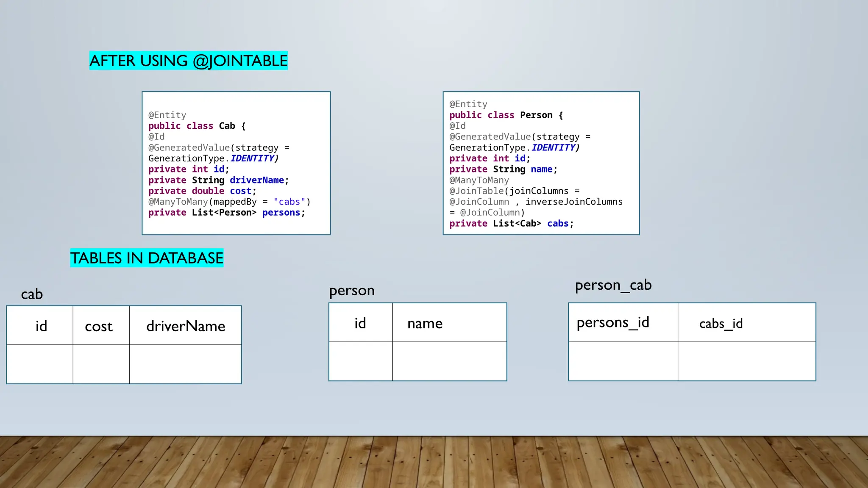Click the @JoinTable(joinColumns = line
This screenshot has width=868, height=488.
[x=514, y=191]
